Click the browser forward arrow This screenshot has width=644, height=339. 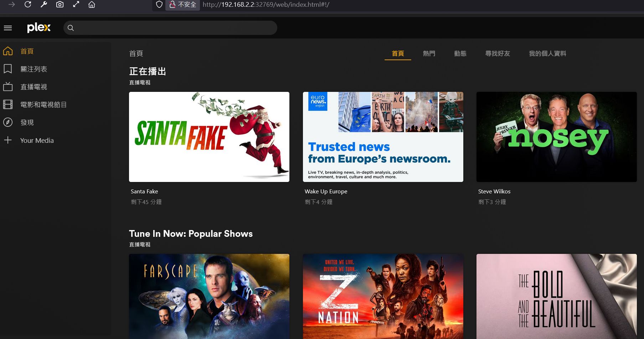[x=12, y=5]
